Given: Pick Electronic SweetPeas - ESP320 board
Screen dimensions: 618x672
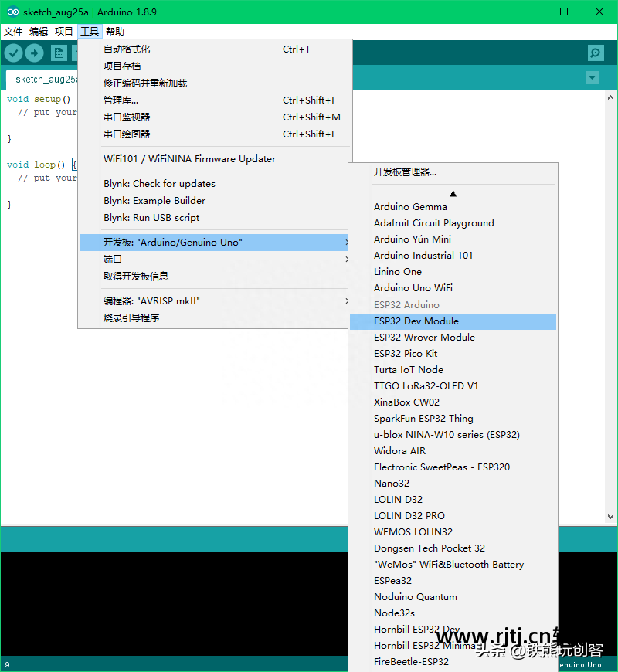Looking at the screenshot, I should click(x=453, y=467).
